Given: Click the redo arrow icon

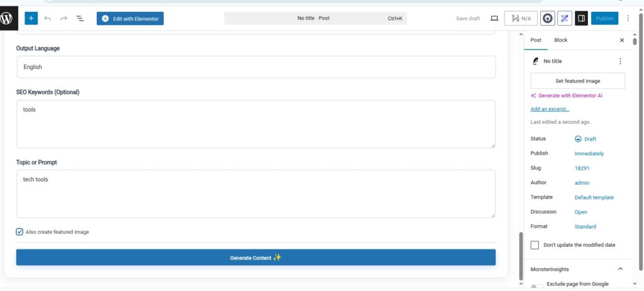Looking at the screenshot, I should pos(64,19).
